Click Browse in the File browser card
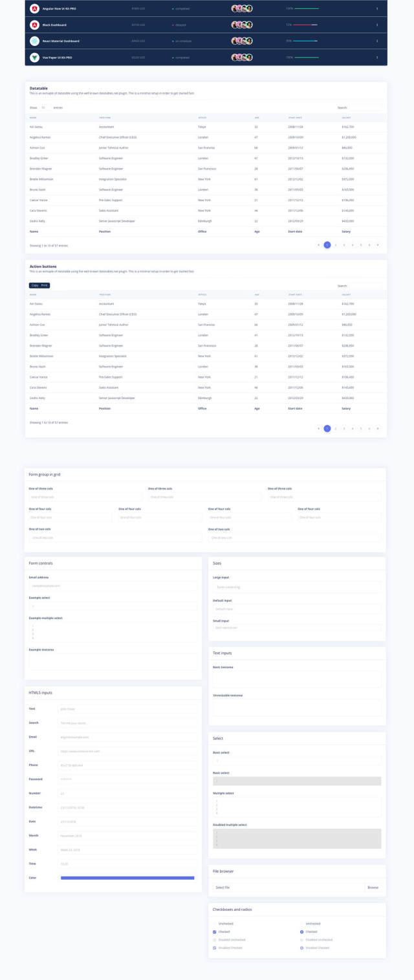Viewport: 414px width, 980px height. point(373,887)
